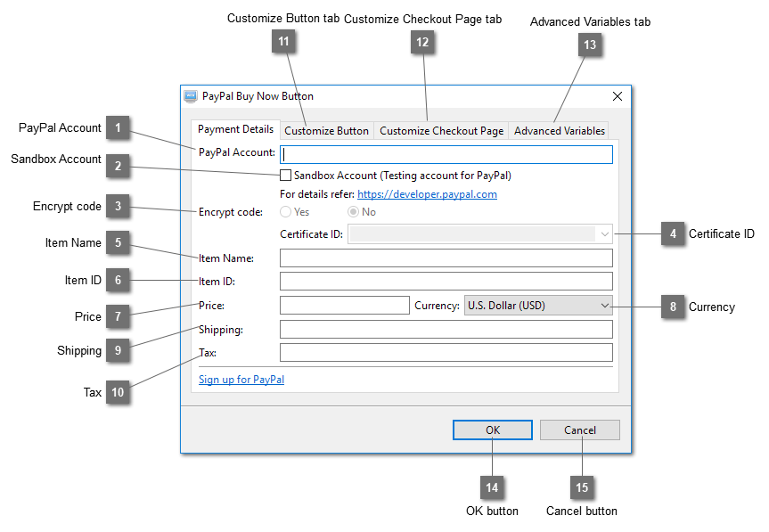Click the 'Encrypt code:' label inside the dialog
This screenshot has height=532, width=769.
point(231,212)
